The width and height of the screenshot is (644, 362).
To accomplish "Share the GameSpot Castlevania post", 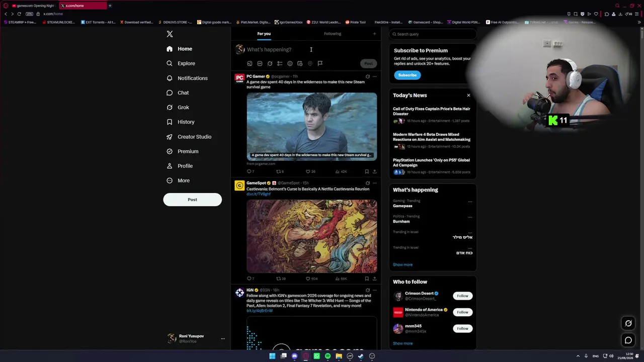I will pyautogui.click(x=374, y=279).
